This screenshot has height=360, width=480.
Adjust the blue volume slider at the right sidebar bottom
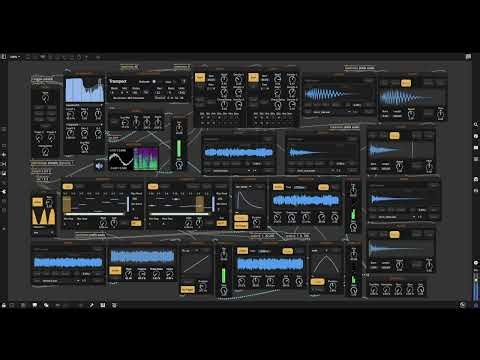click(476, 287)
